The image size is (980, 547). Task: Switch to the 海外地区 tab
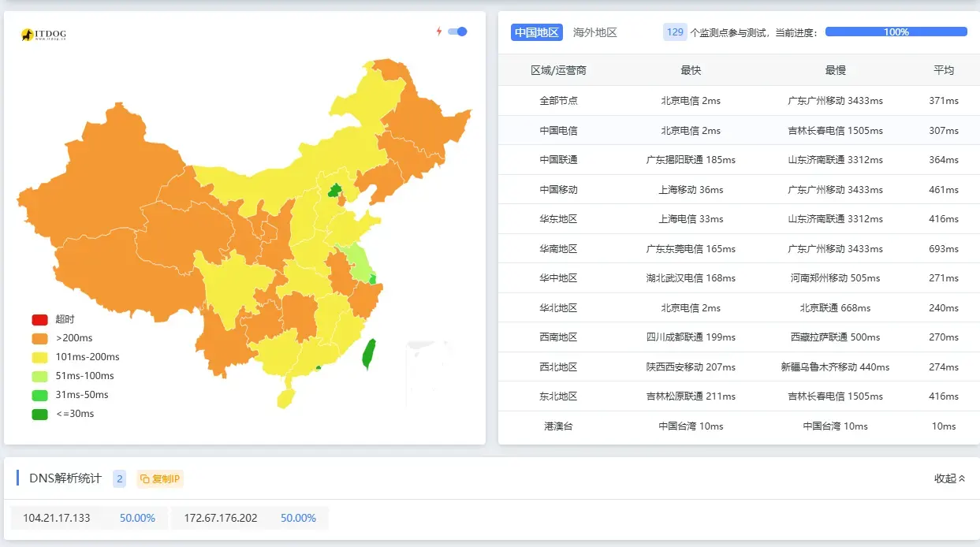[595, 32]
